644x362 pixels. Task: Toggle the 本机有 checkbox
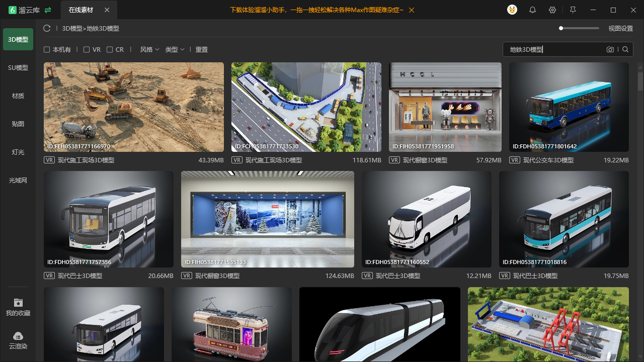[x=47, y=50]
